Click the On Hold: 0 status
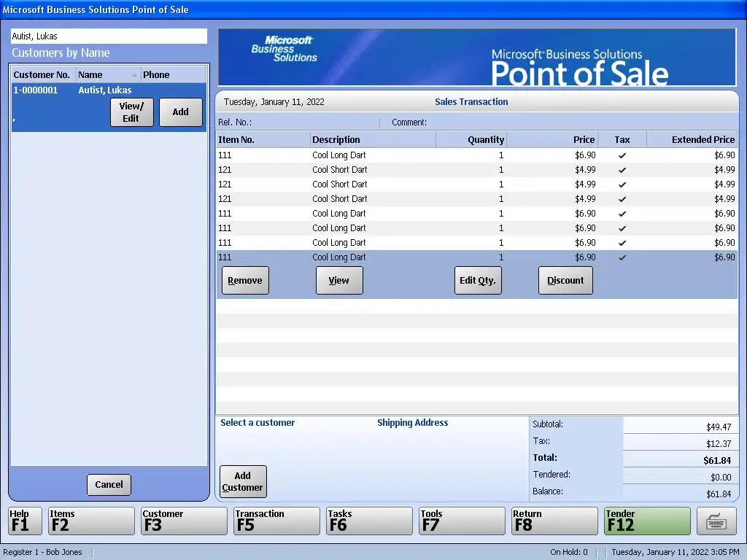 point(569,553)
